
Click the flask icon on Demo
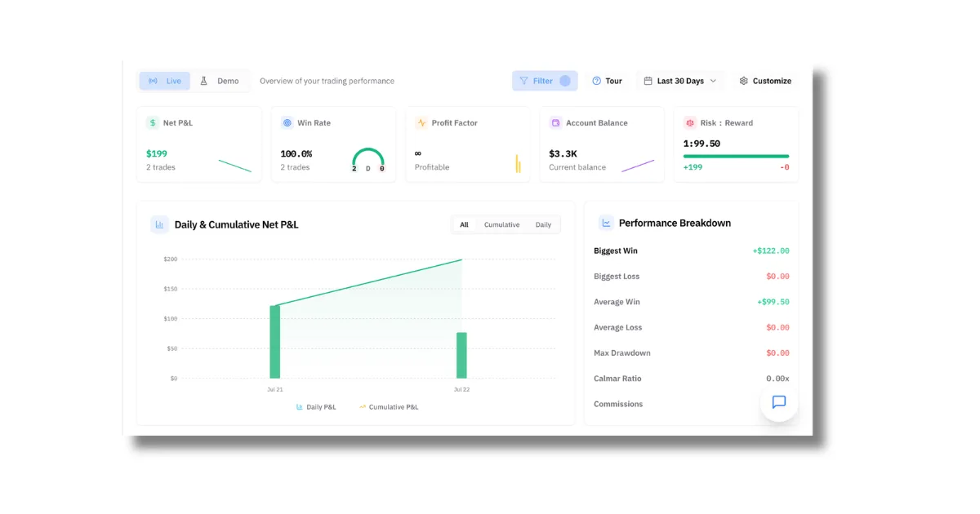204,81
